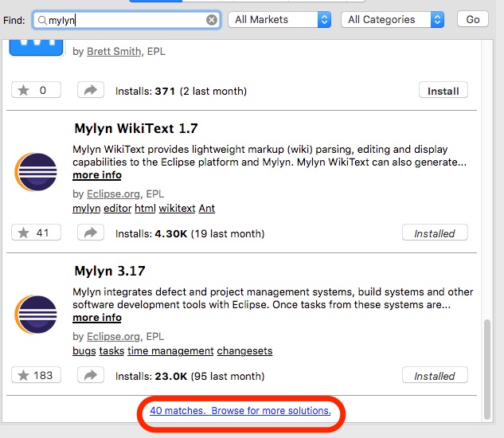Viewport: 504px width, 438px height.
Task: Star the plugin with 0 favorites
Action: (x=36, y=90)
